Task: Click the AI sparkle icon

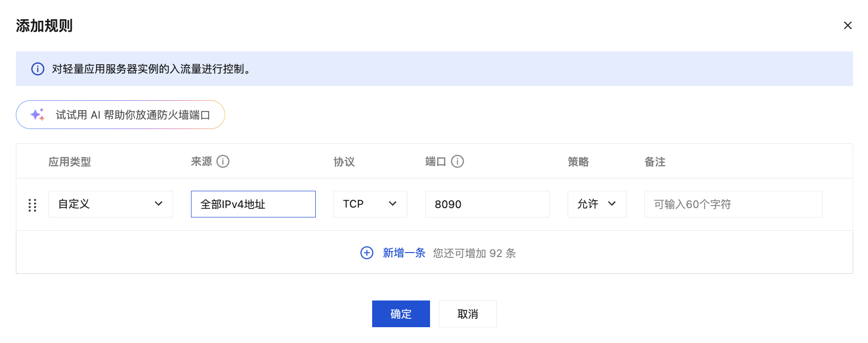Action: (x=38, y=115)
